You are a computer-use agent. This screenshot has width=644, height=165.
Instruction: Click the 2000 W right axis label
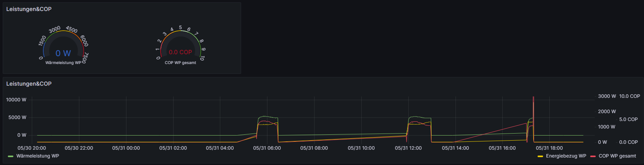607,112
